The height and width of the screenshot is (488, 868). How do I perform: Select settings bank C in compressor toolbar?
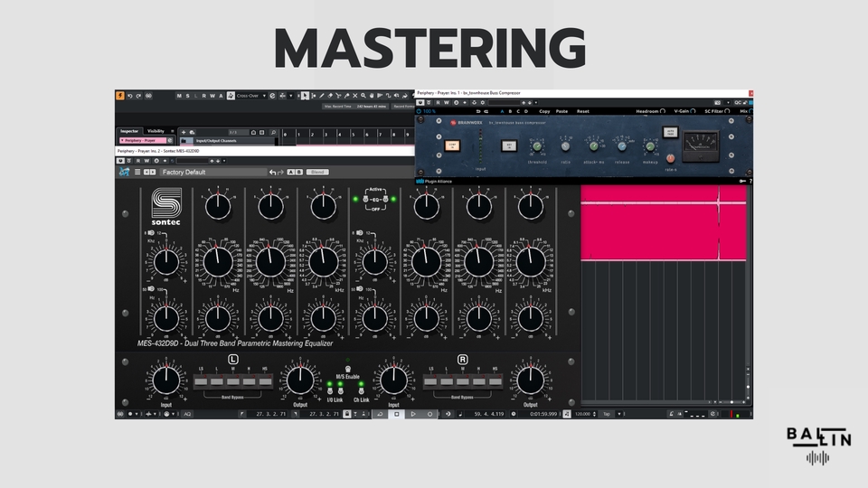pos(518,111)
